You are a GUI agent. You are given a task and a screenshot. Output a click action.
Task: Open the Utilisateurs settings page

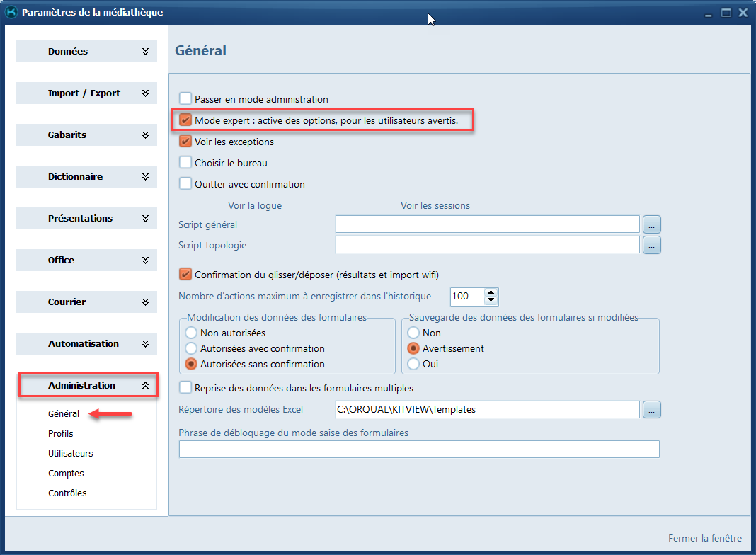click(x=70, y=453)
